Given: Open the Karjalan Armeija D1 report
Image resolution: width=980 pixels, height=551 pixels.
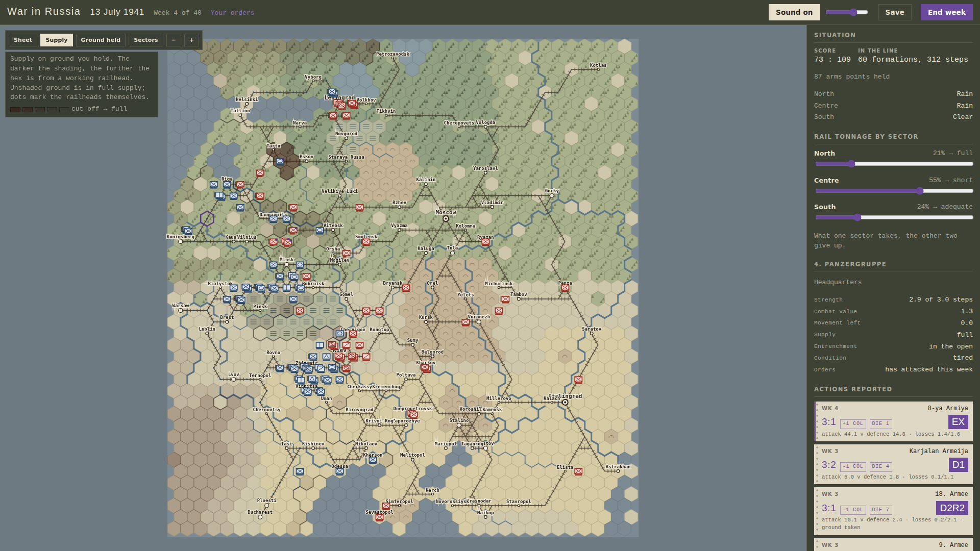Looking at the screenshot, I should pyautogui.click(x=893, y=464).
